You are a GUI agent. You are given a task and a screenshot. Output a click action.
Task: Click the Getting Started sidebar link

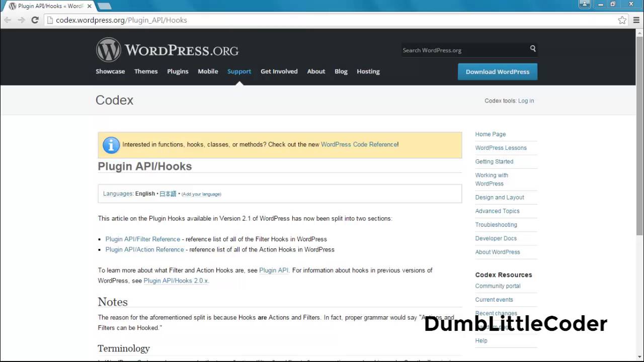click(494, 161)
